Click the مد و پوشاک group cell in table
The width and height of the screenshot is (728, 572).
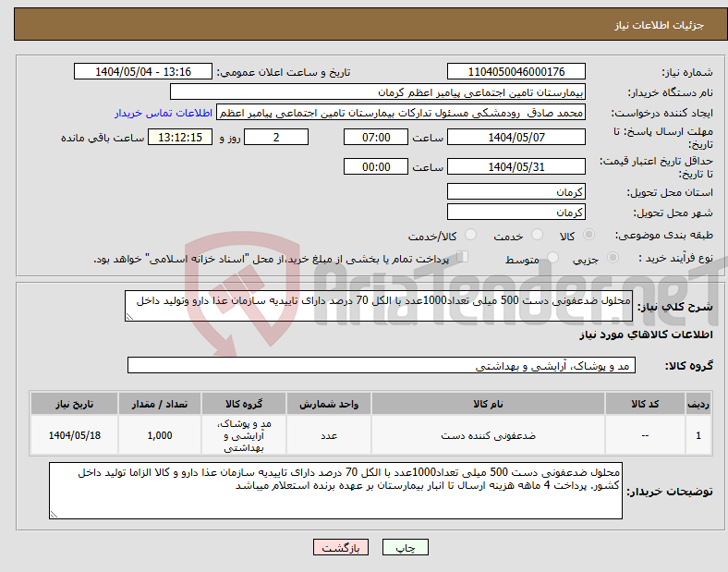[244, 435]
